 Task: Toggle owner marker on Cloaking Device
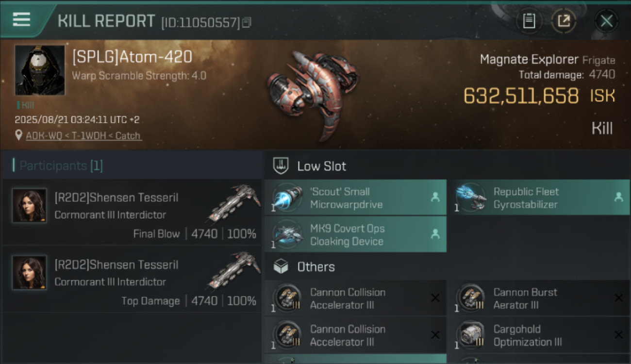(435, 234)
